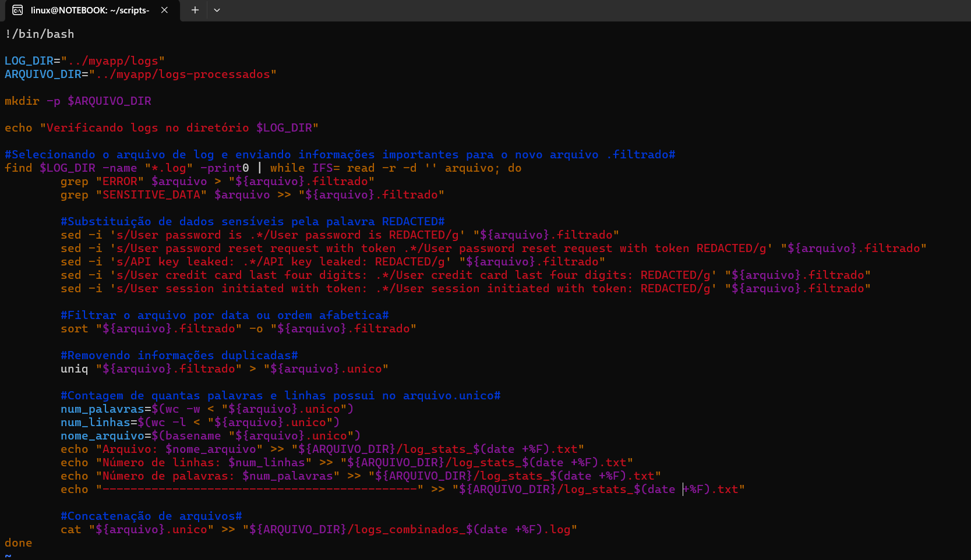
Task: Click the terminal icon in the tab
Action: coord(18,10)
